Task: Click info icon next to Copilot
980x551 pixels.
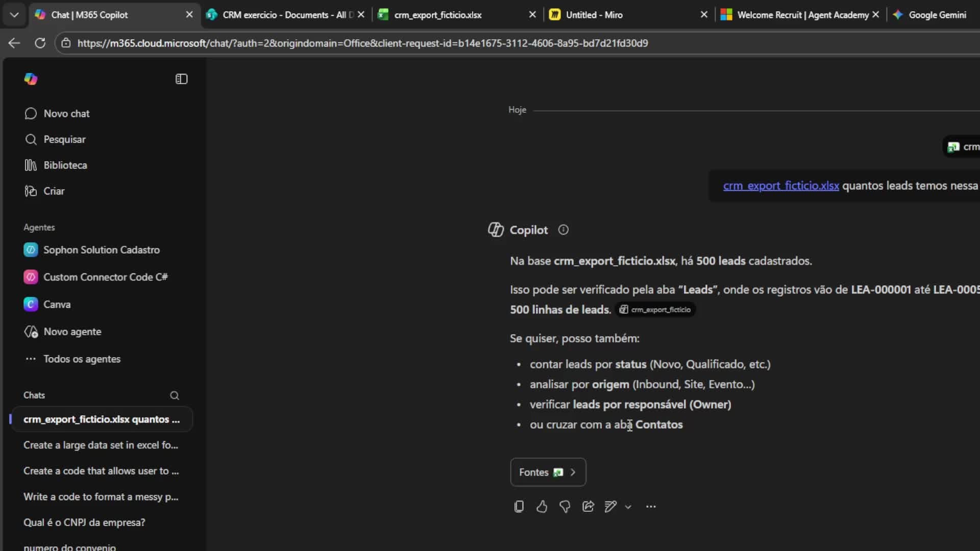Action: tap(563, 230)
